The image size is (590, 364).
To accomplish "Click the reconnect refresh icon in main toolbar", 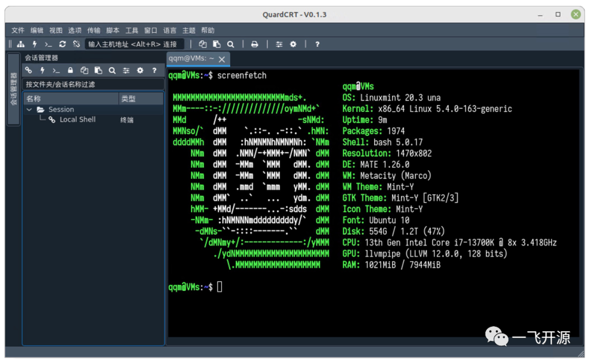I will pos(62,44).
